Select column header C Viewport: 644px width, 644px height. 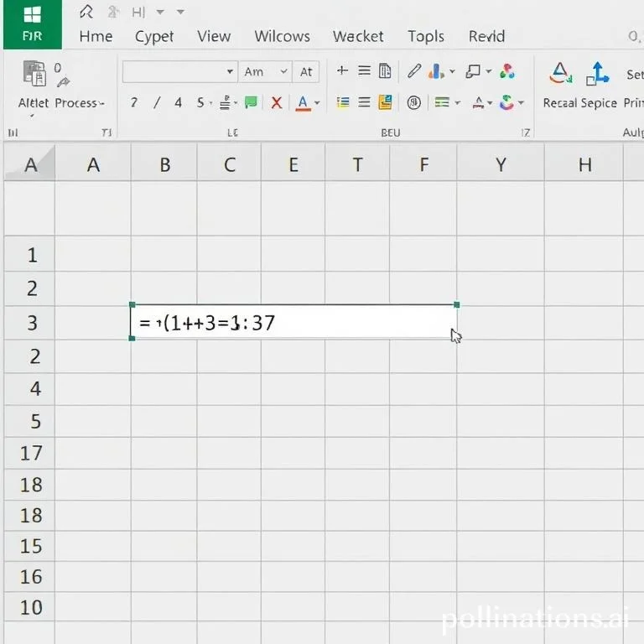229,165
